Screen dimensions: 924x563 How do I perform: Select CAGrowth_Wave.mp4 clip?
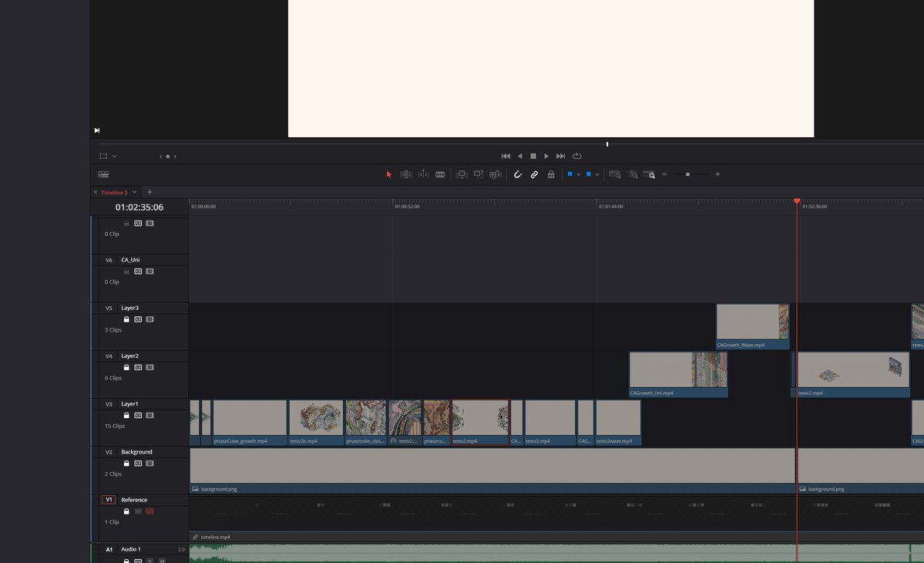coord(752,326)
